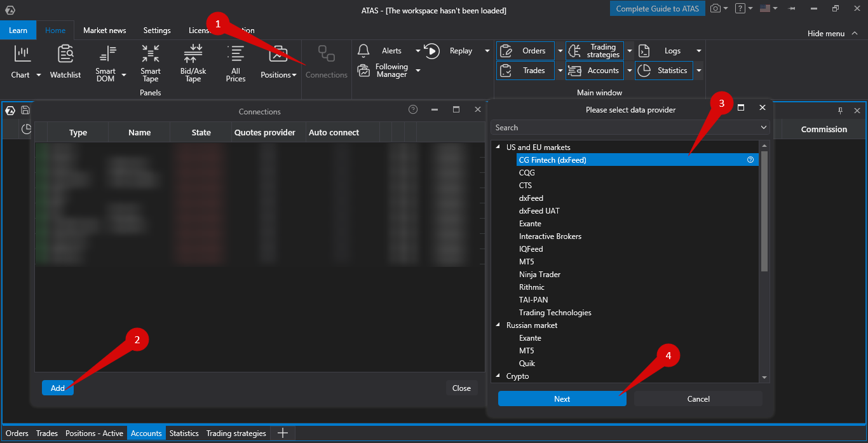Collapse the Russian market group
This screenshot has width=868, height=443.
click(498, 325)
